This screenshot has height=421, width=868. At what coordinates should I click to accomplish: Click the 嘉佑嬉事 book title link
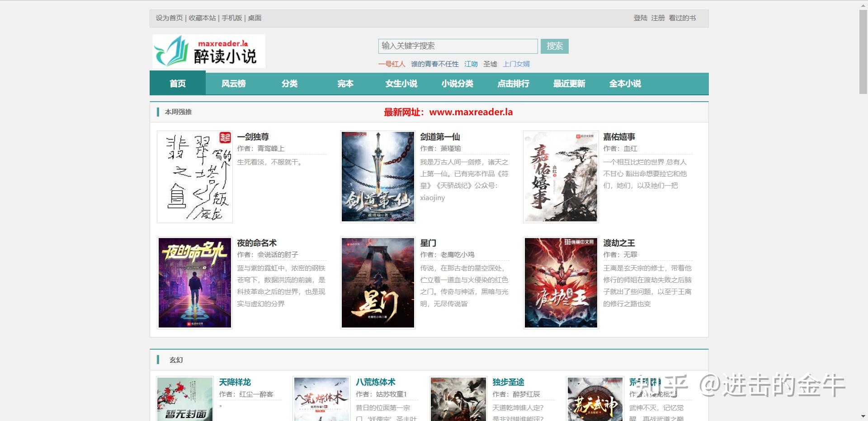point(619,137)
